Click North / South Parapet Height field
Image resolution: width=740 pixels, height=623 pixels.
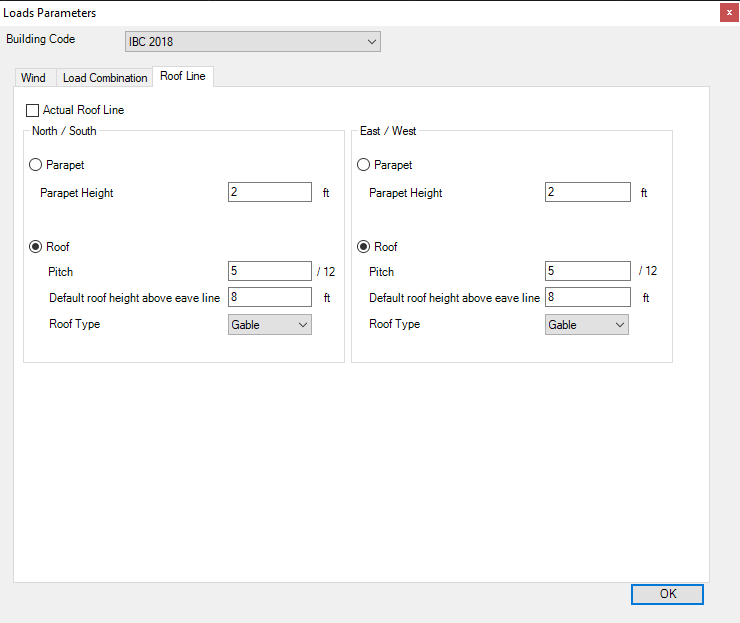point(270,193)
